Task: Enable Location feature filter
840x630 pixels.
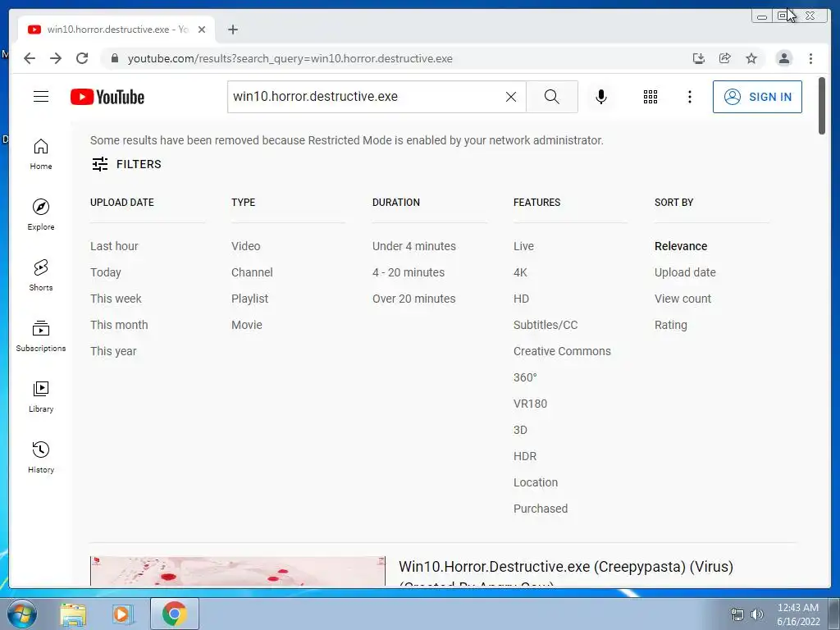Action: (535, 482)
